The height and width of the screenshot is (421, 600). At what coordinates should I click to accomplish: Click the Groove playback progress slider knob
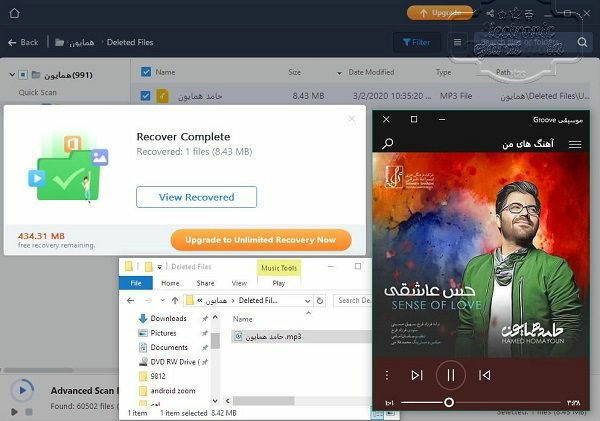(449, 402)
